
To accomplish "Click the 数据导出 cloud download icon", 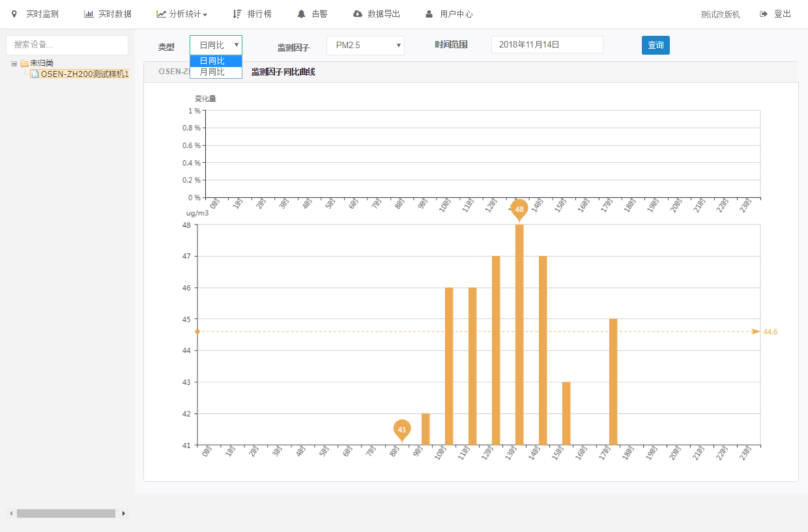I will coord(357,14).
